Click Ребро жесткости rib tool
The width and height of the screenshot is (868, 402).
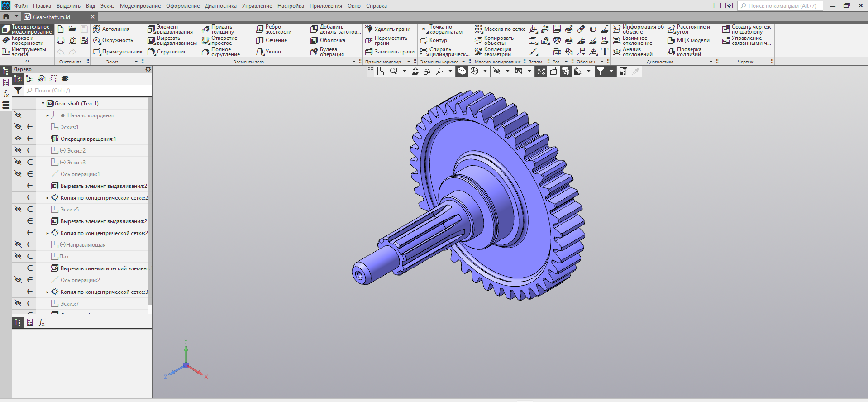(274, 29)
